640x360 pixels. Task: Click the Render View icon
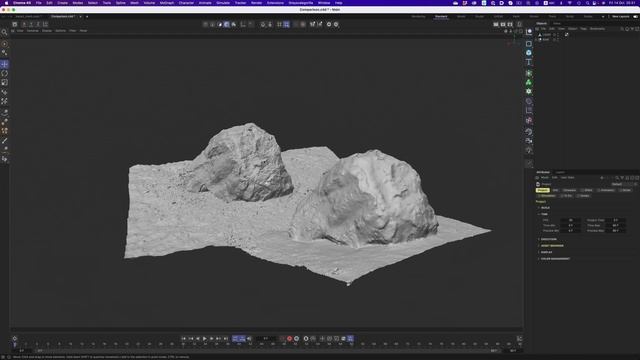pos(496,24)
